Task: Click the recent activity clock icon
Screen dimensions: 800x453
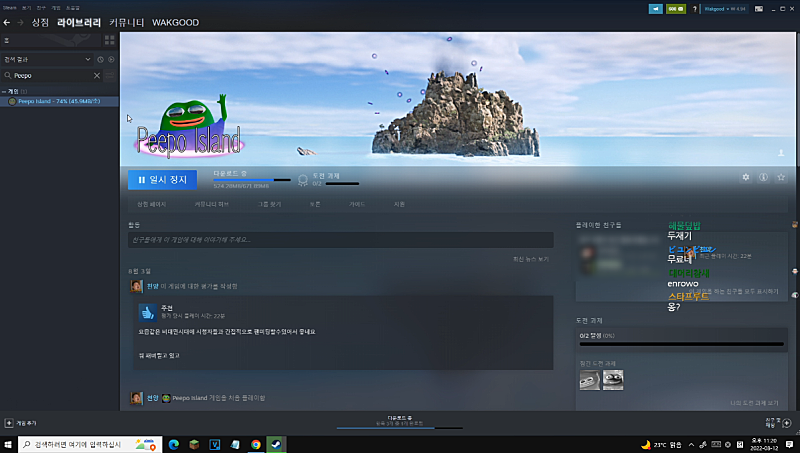Action: 101,59
